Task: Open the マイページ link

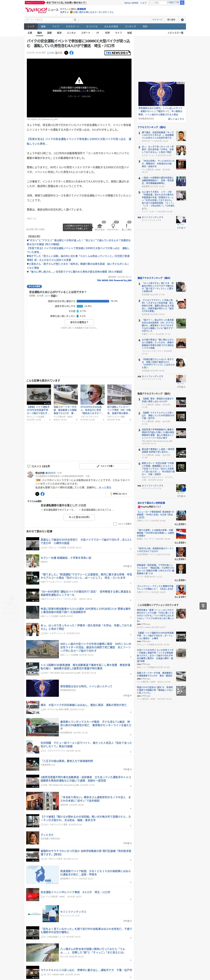Action: click(157, 20)
